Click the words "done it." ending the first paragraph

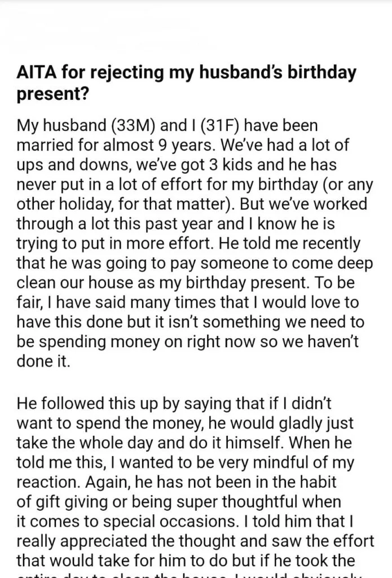(43, 361)
